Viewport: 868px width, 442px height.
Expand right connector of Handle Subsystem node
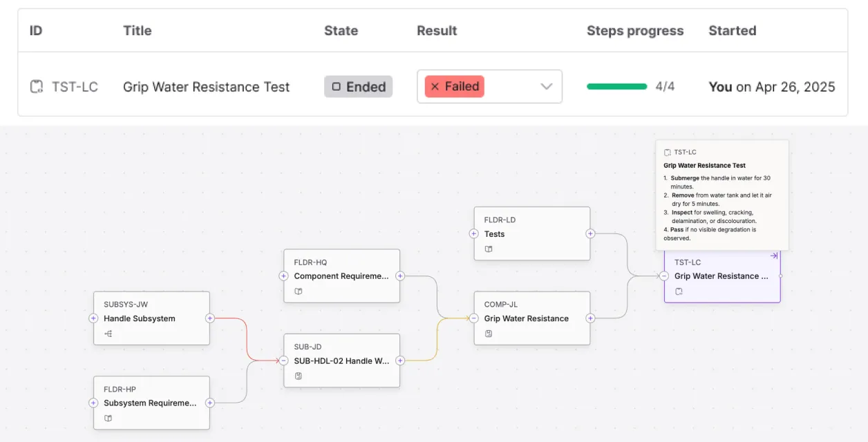[209, 318]
